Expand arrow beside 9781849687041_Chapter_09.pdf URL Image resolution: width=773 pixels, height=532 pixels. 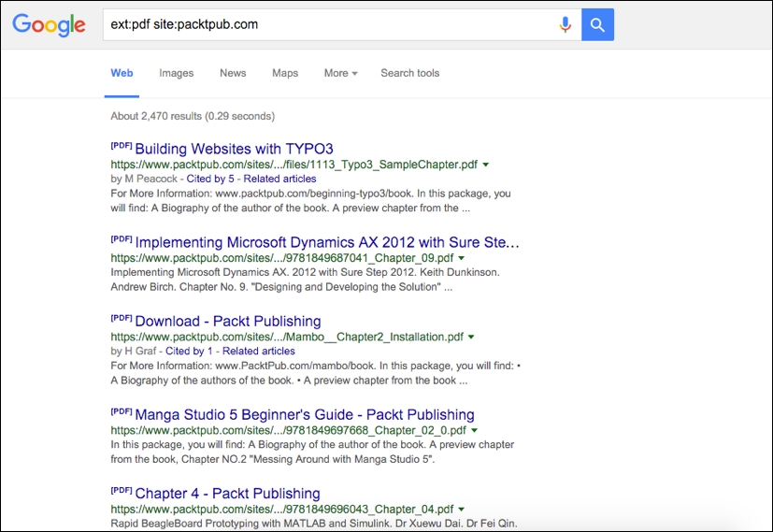(462, 258)
